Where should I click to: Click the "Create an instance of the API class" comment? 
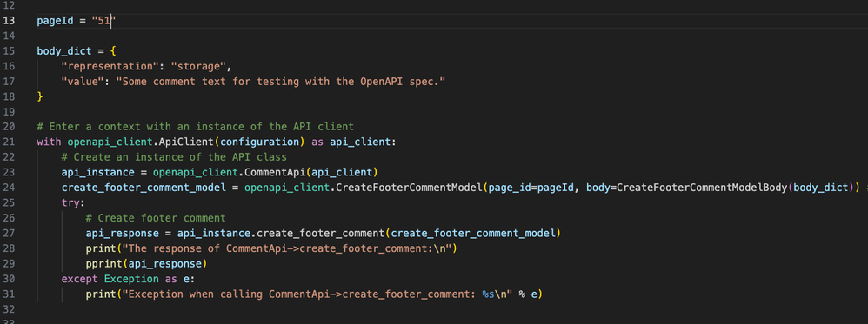pos(174,157)
